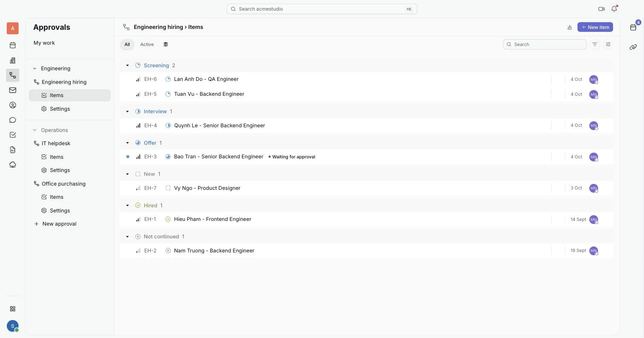Open the chart insights icon near New item
This screenshot has width=644, height=338.
[x=569, y=27]
